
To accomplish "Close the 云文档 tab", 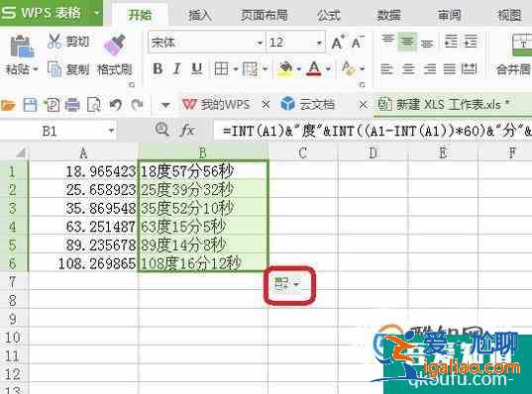I will point(363,105).
